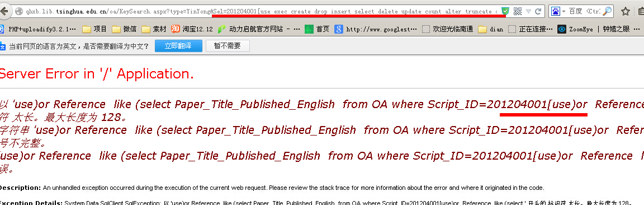Open the googlest bookmark with blue icon
This screenshot has height=205, width=644.
click(x=376, y=29)
